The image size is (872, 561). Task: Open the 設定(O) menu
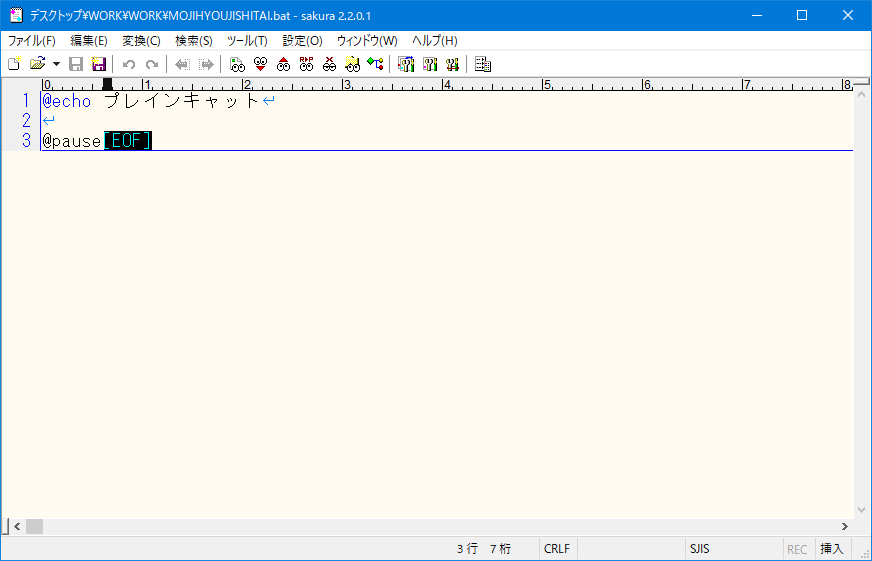[x=303, y=41]
